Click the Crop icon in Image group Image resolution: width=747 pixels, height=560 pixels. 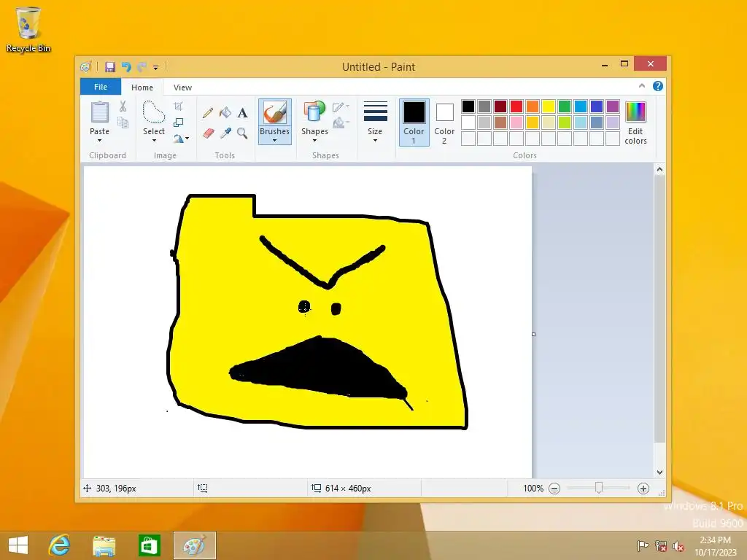click(x=178, y=106)
